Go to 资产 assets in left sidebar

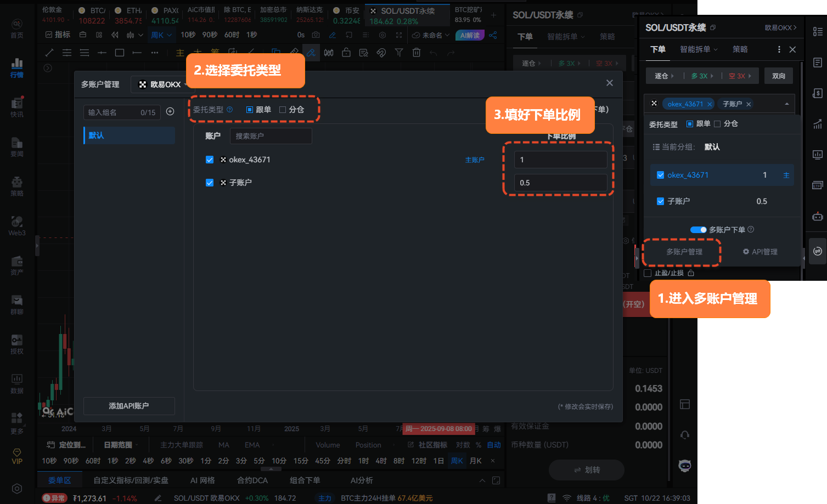[x=17, y=265]
